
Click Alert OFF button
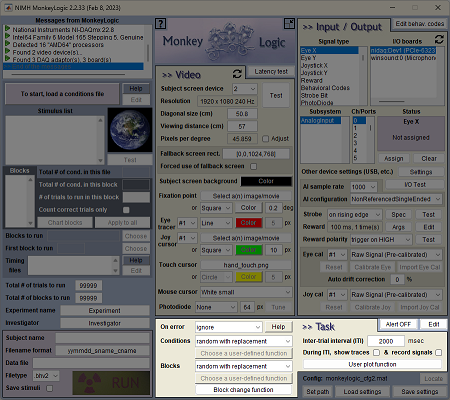coord(398,324)
